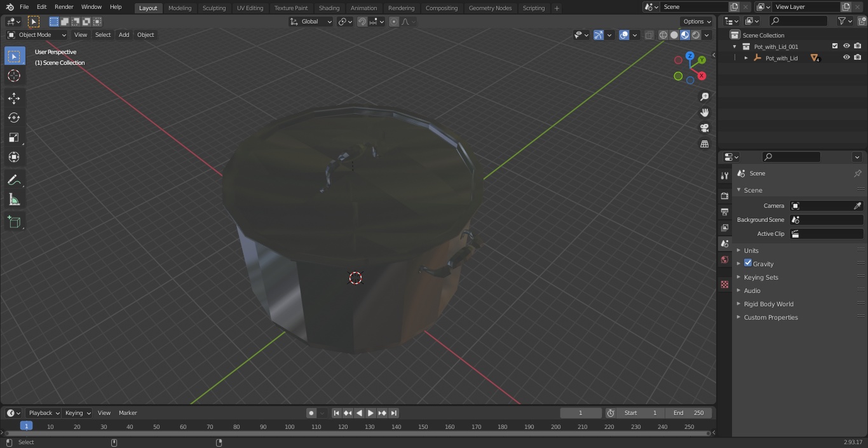The image size is (868, 448).
Task: Open the File menu
Action: (24, 7)
